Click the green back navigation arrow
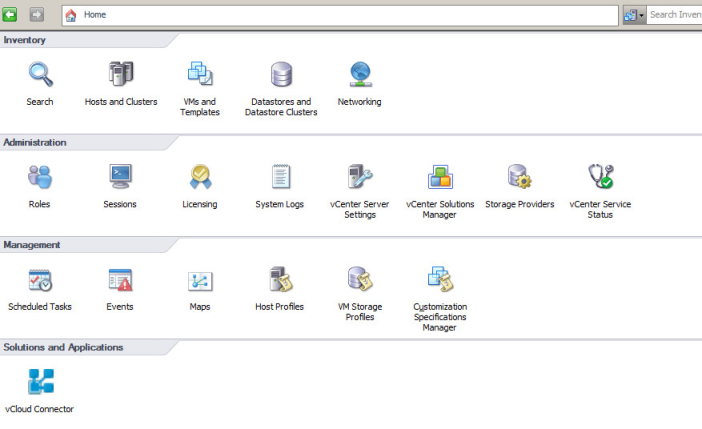 10,15
